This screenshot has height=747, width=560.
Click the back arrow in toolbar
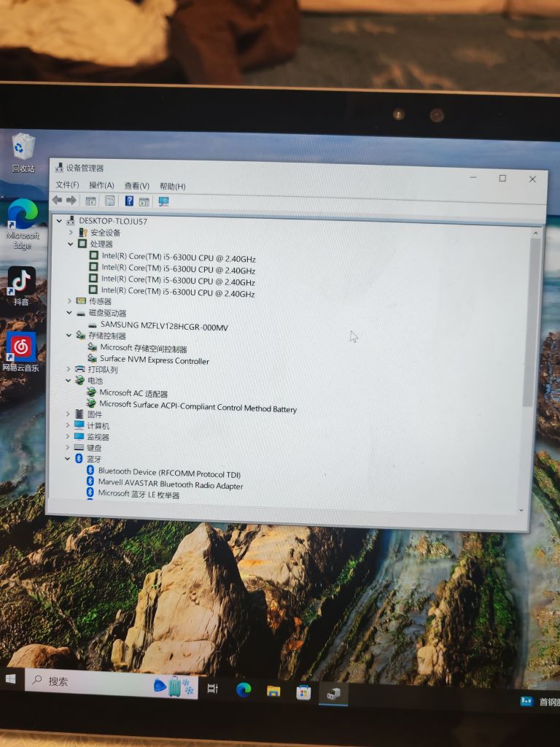click(x=57, y=200)
